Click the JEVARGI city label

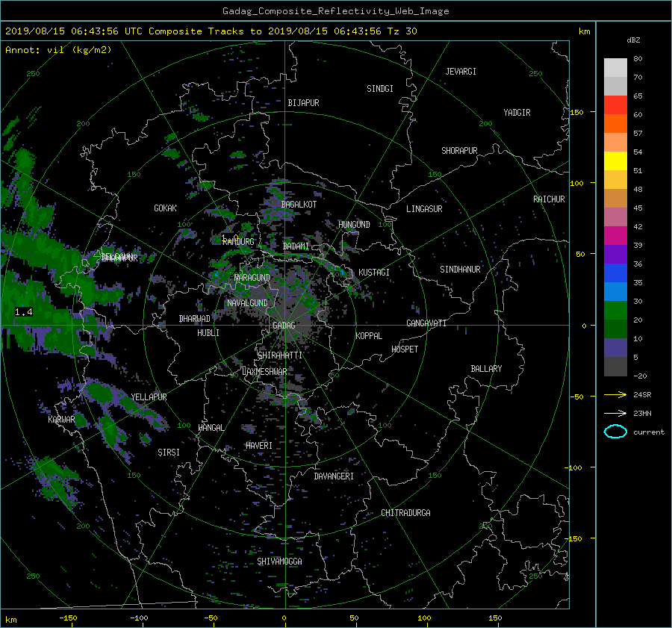pos(461,72)
